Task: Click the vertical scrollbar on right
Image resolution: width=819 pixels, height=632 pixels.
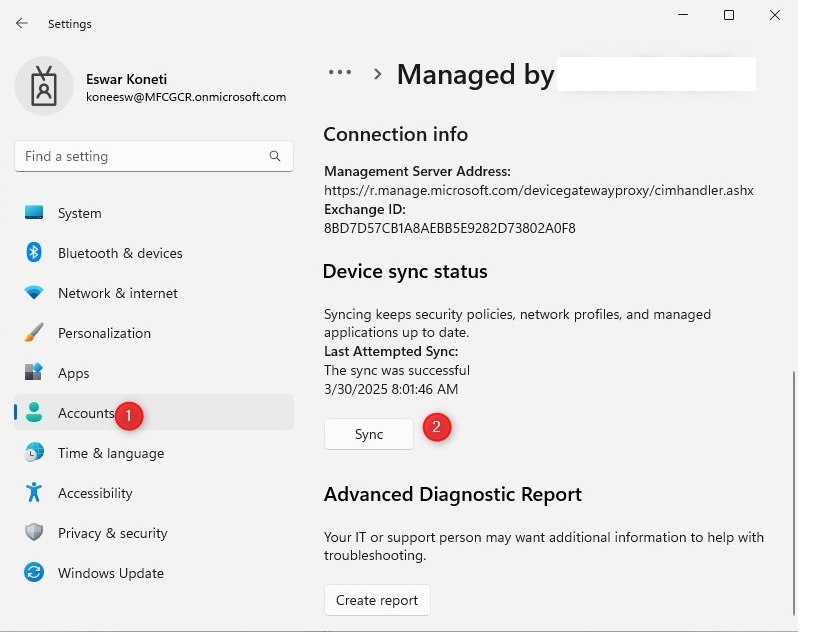Action: coord(794,490)
